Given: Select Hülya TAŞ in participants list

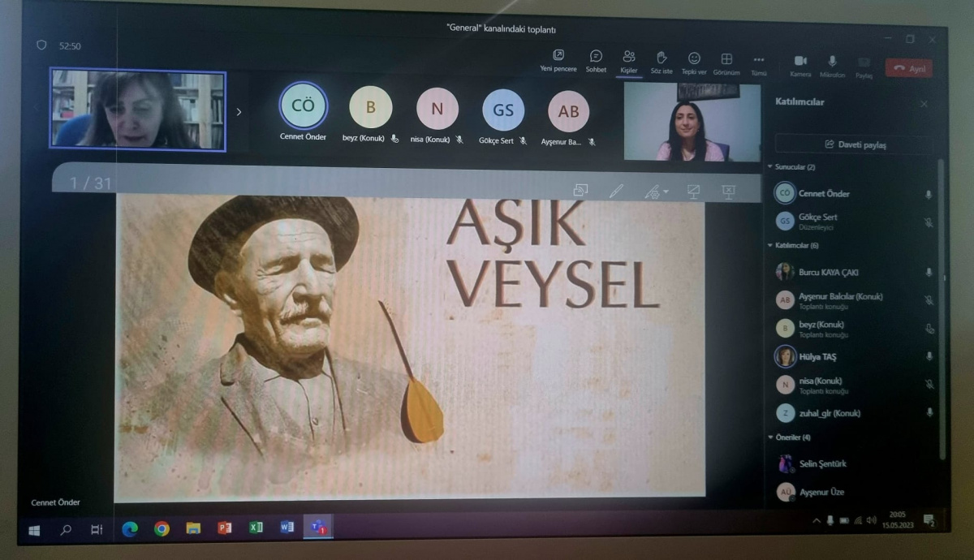Looking at the screenshot, I should point(854,356).
